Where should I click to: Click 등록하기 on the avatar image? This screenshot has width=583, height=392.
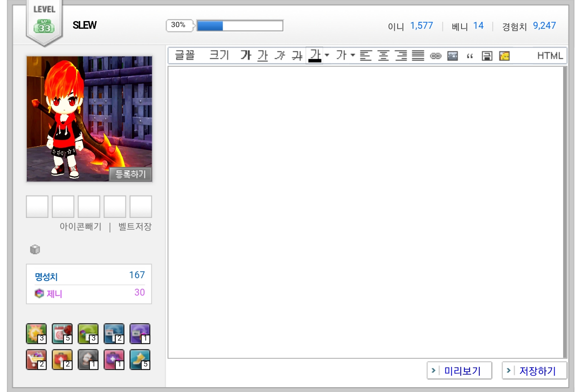(130, 174)
